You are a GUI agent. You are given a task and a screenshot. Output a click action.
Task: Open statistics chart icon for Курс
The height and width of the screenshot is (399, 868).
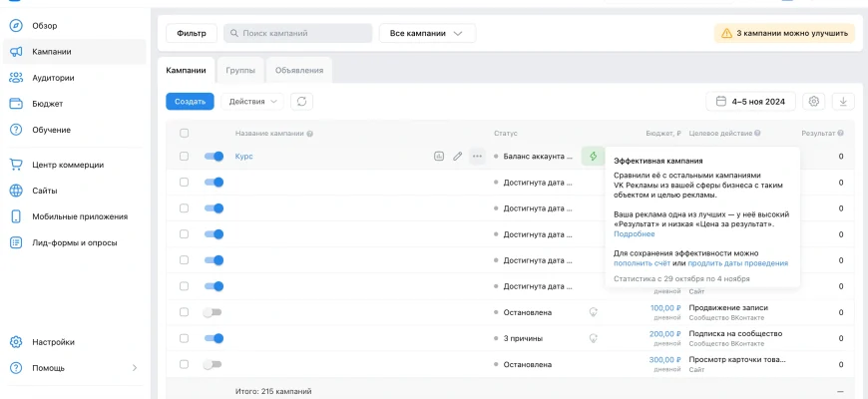pos(438,157)
